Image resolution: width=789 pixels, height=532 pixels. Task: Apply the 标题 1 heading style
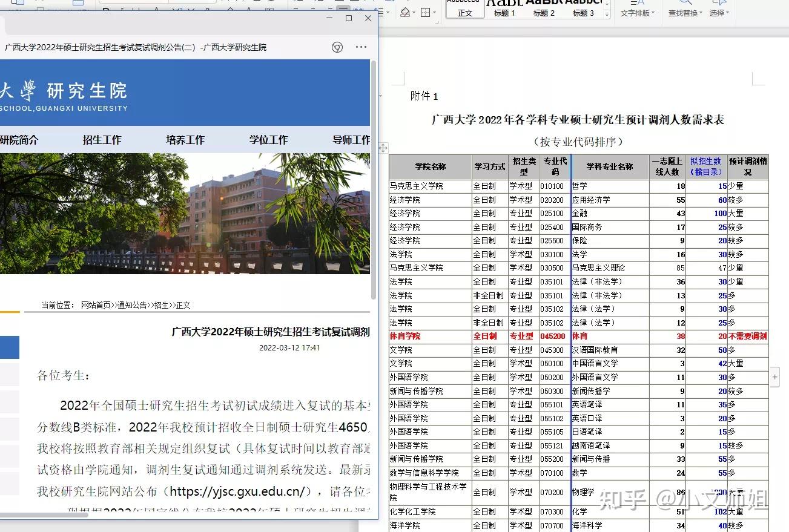click(x=504, y=9)
